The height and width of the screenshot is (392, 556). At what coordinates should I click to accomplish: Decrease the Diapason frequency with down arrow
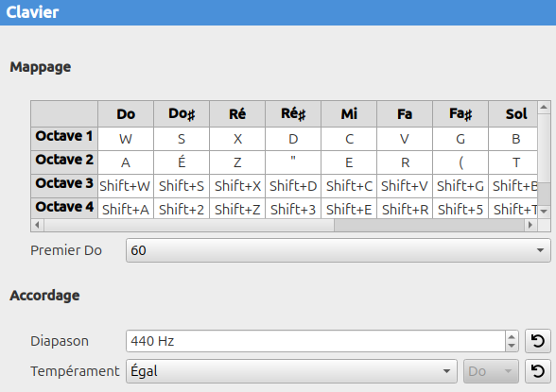click(x=512, y=346)
